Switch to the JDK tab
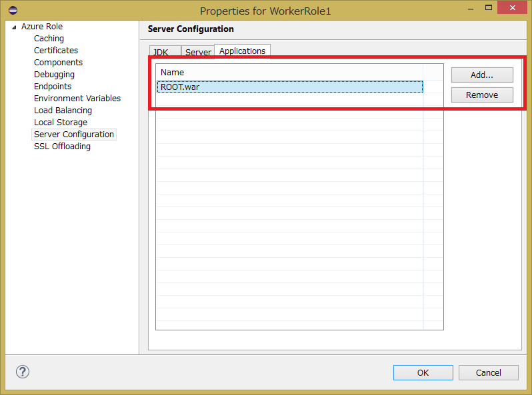The height and width of the screenshot is (395, 532). pyautogui.click(x=165, y=52)
